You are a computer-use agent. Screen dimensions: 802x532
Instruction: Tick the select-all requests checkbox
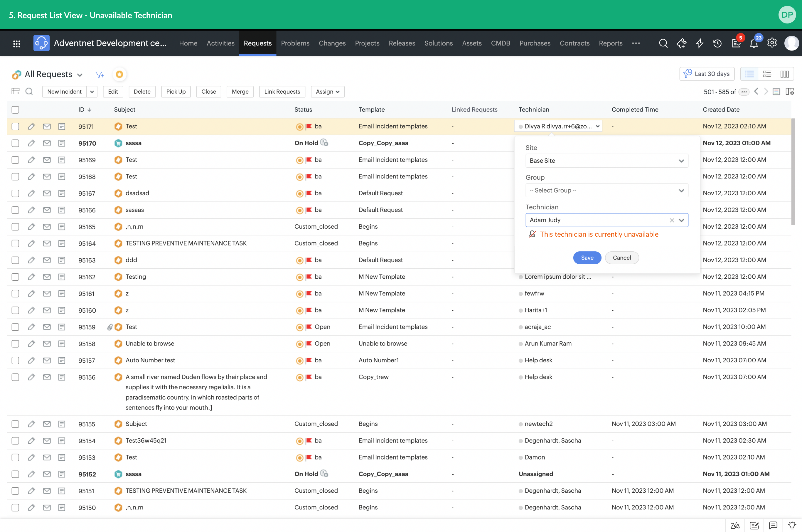click(x=15, y=110)
